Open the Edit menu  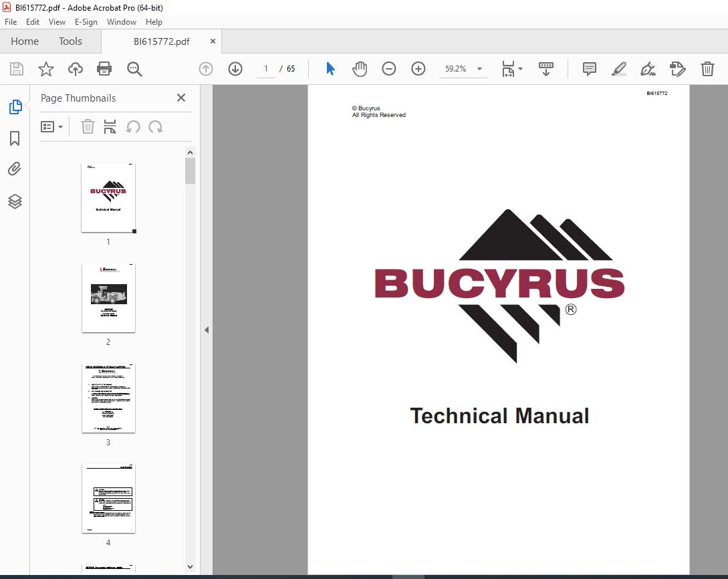coord(33,22)
